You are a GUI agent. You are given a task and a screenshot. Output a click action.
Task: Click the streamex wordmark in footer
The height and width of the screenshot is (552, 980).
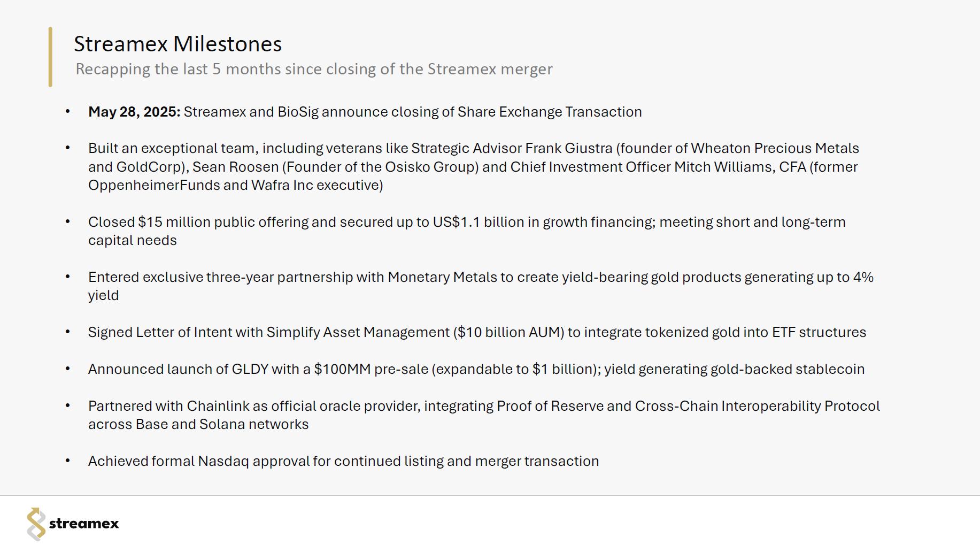(x=84, y=524)
